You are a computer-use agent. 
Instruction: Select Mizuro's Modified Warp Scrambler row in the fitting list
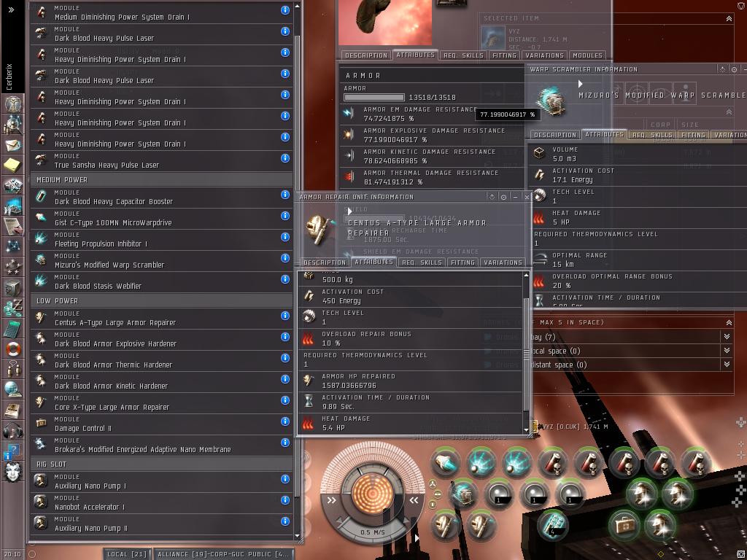(161, 260)
